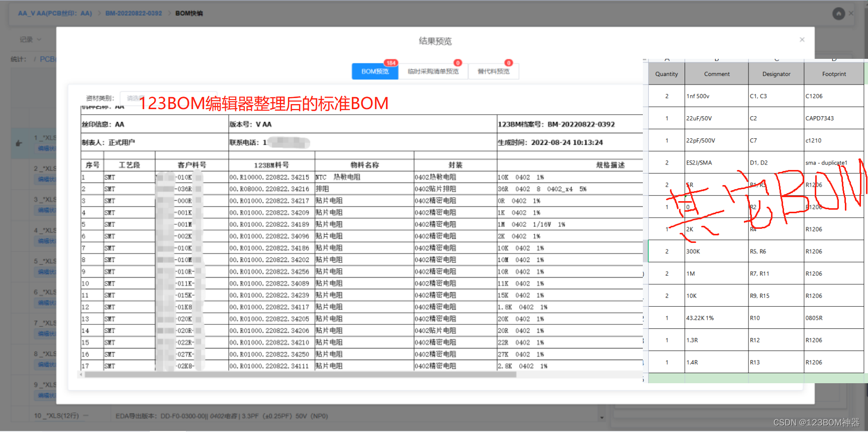Click the 客户料号 column header
868x432 pixels.
tap(191, 165)
